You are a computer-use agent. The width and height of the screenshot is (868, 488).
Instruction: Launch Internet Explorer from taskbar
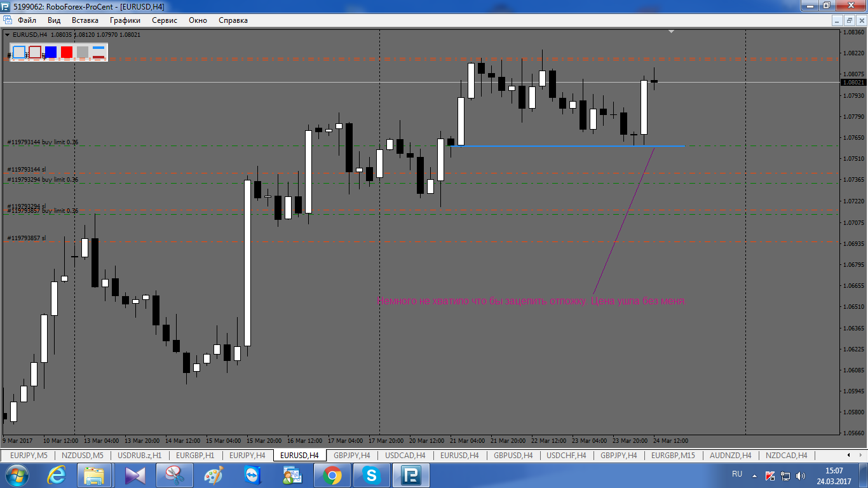(x=57, y=475)
